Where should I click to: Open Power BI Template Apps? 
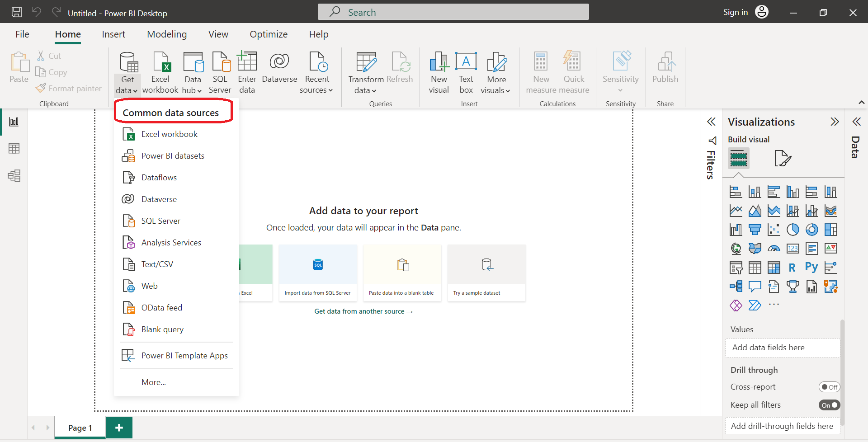tap(176, 356)
